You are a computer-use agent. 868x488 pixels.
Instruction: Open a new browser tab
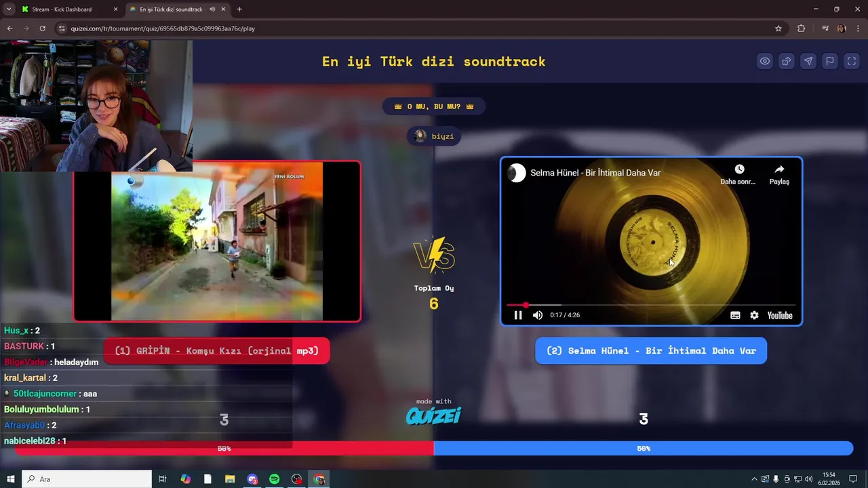pyautogui.click(x=239, y=9)
